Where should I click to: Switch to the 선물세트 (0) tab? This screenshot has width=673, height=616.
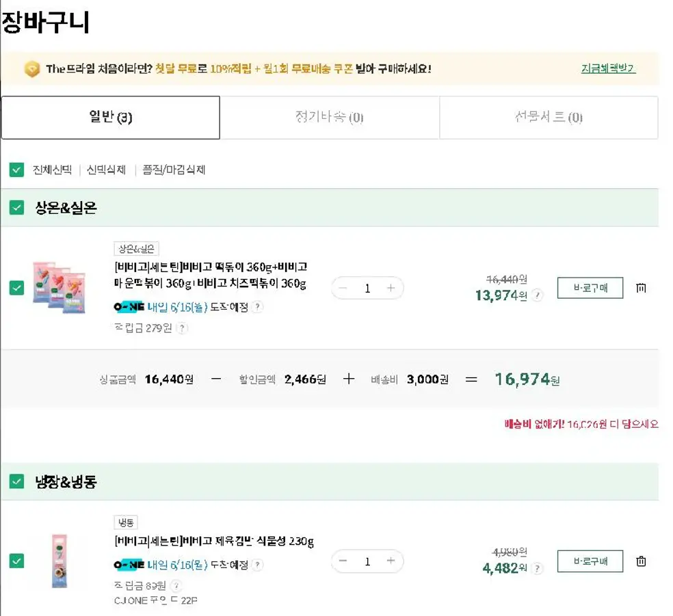[549, 118]
